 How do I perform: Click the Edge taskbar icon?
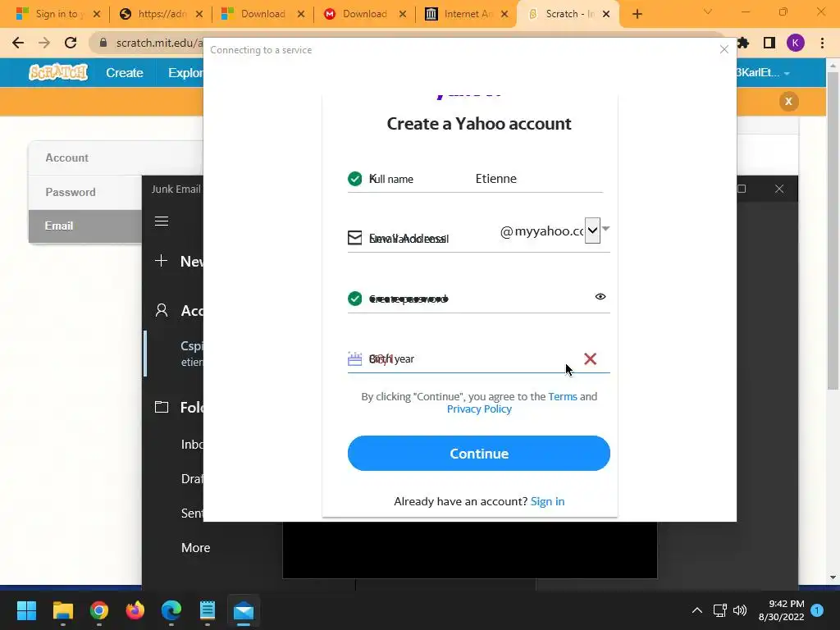coord(171,610)
